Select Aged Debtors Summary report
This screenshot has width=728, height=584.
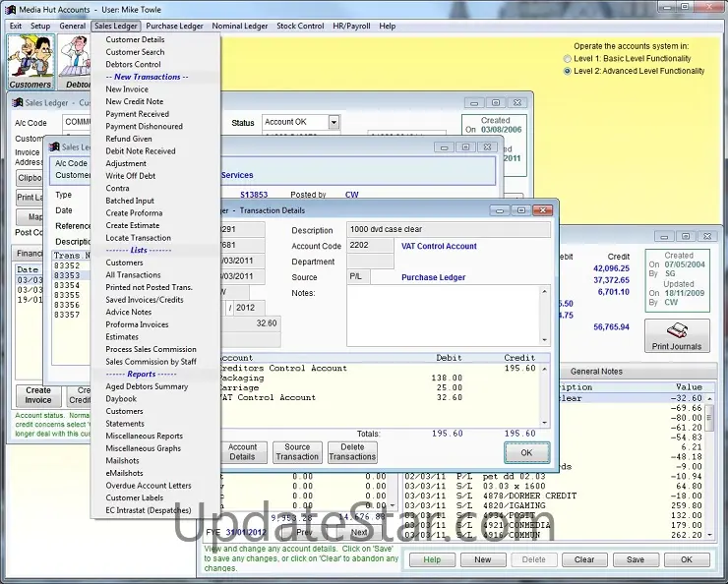(147, 386)
